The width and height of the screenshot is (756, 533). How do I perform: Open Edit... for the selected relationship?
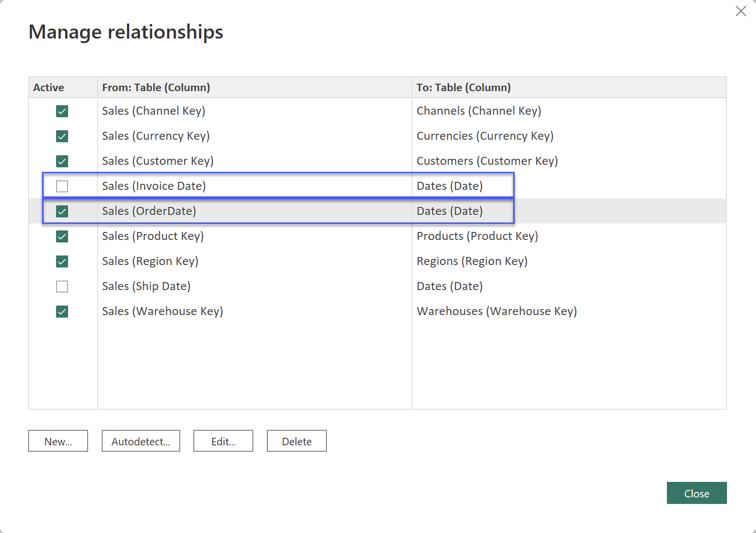click(223, 441)
